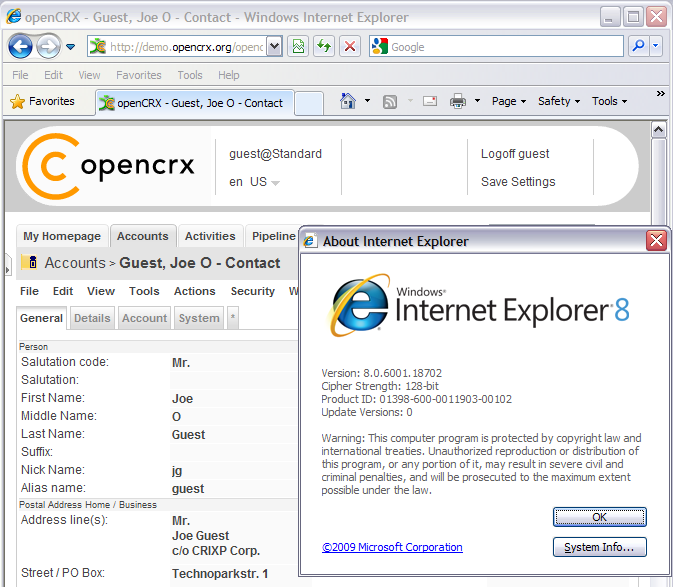This screenshot has width=673, height=587.
Task: Select the Details contact tab
Action: point(92,318)
